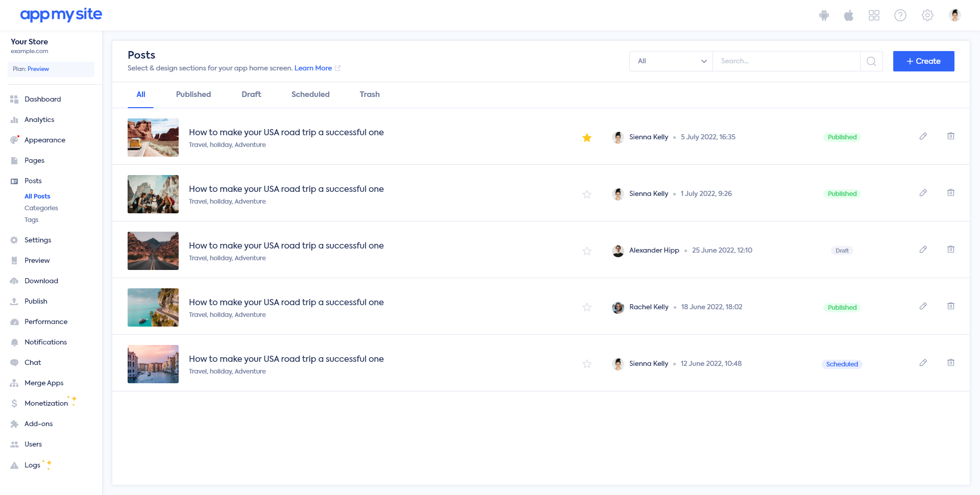Open Dashboard in the sidebar

tap(42, 99)
